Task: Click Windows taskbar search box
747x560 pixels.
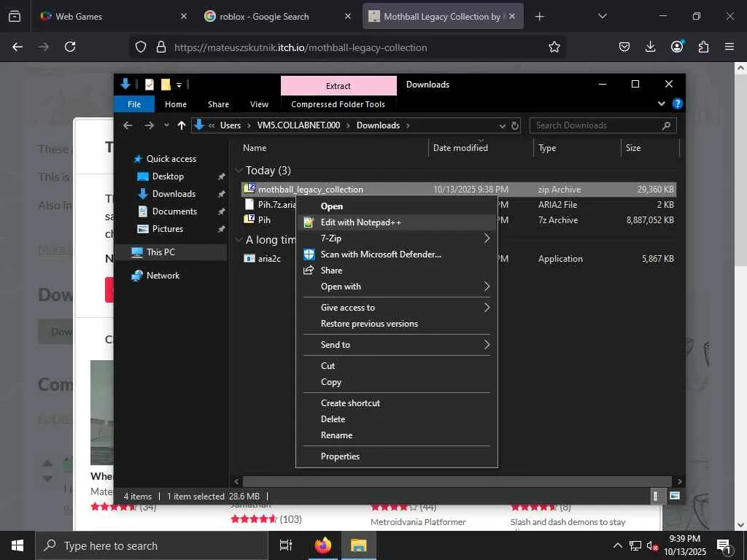Action: 152,545
